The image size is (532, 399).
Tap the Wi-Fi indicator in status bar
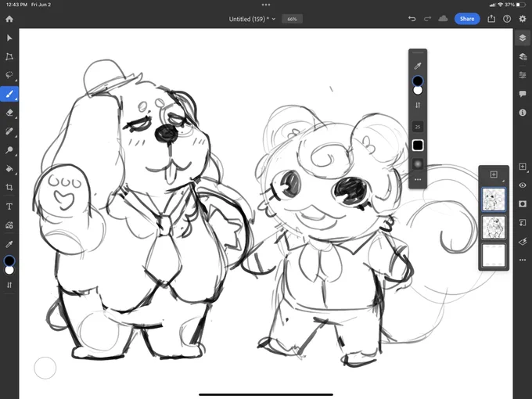[501, 5]
